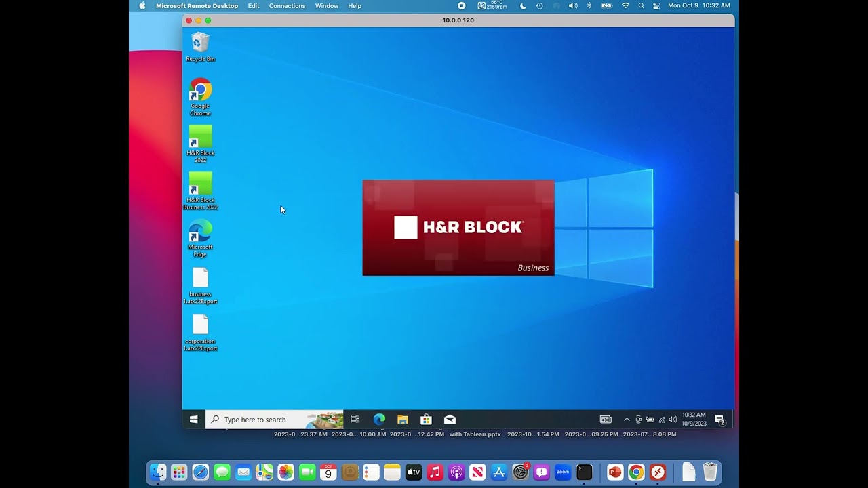Open Reminders in the Dock

click(371, 472)
